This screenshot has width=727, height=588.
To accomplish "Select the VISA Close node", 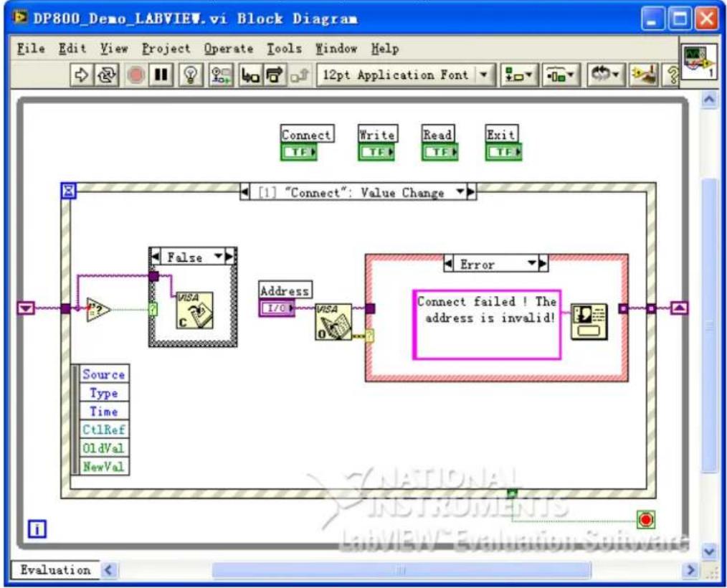I will (195, 310).
